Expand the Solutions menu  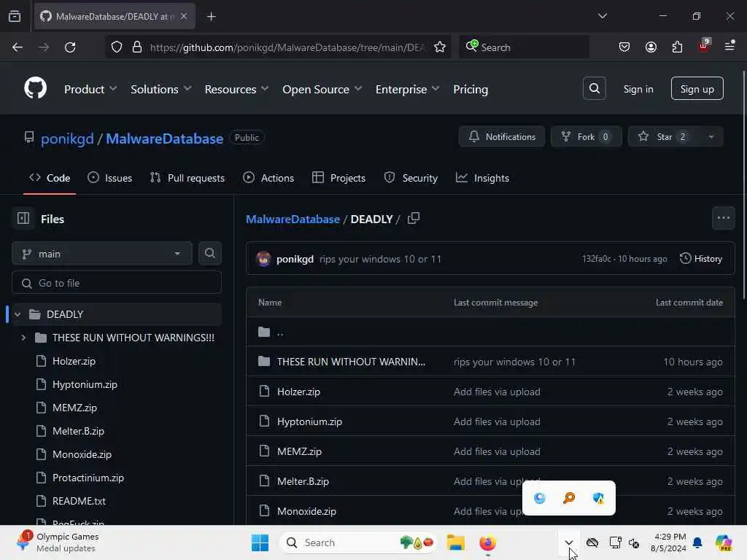click(160, 89)
